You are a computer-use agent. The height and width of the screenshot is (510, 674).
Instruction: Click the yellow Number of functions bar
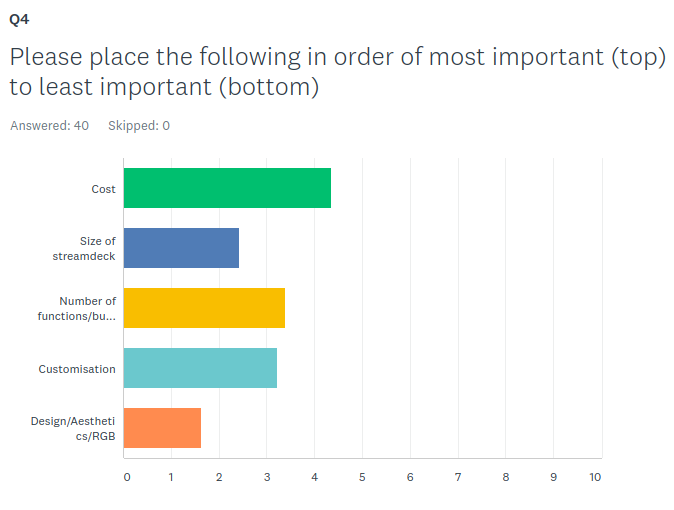coord(204,308)
